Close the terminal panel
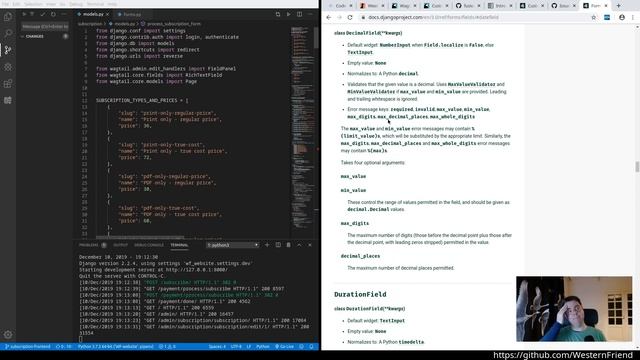Viewport: 640px width, 360px height. 310,245
